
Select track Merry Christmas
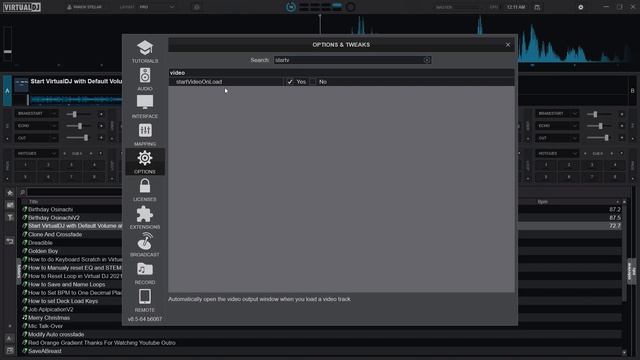click(x=49, y=318)
